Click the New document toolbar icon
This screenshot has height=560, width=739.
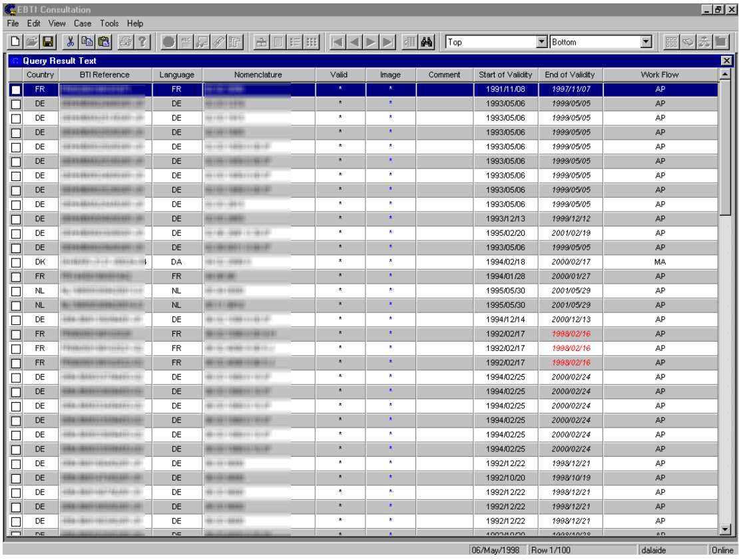pyautogui.click(x=15, y=42)
